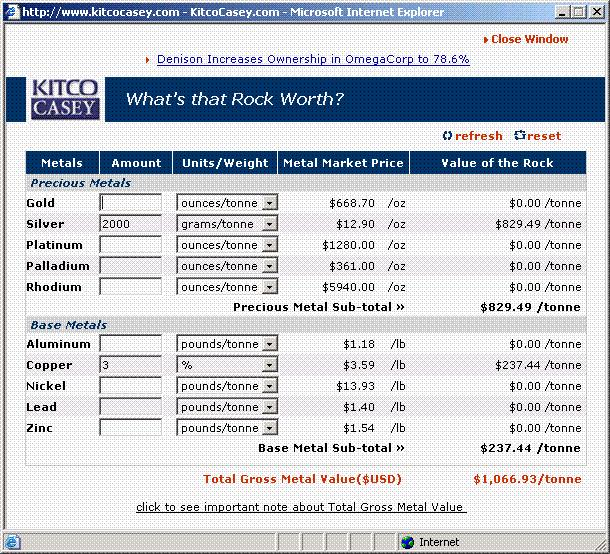Open the Zinc pounds/tonne dropdown

269,428
